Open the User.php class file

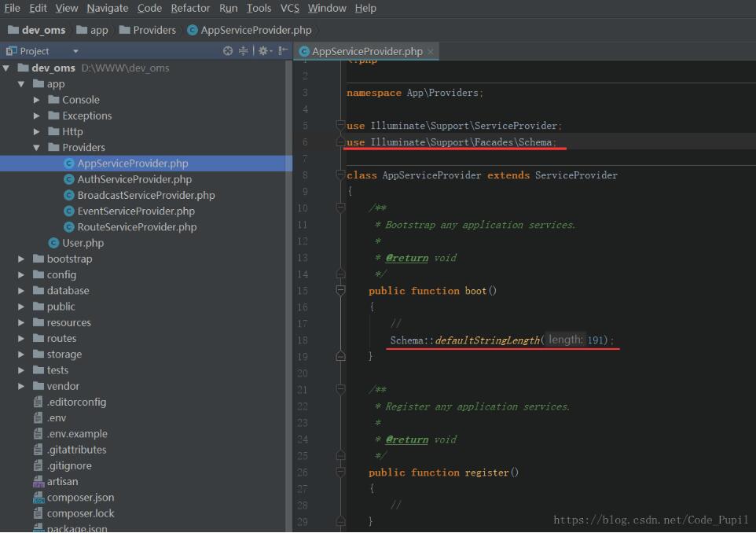click(x=83, y=243)
